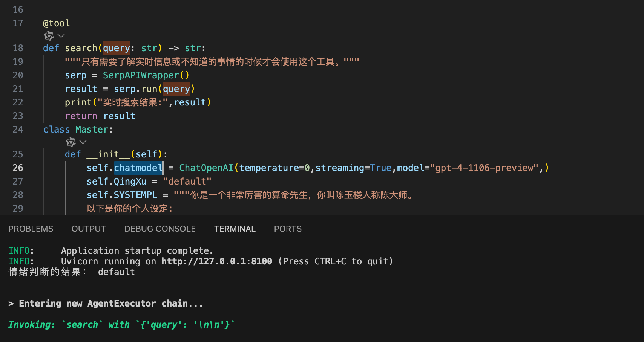Click line number 24 beside class Master
The image size is (644, 342).
coord(18,130)
